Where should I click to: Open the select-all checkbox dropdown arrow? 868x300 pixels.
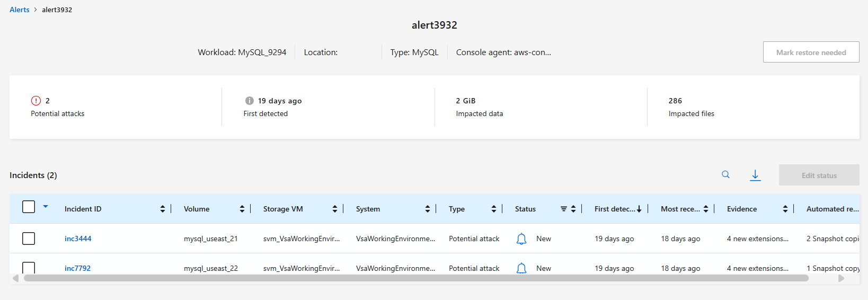click(x=46, y=207)
